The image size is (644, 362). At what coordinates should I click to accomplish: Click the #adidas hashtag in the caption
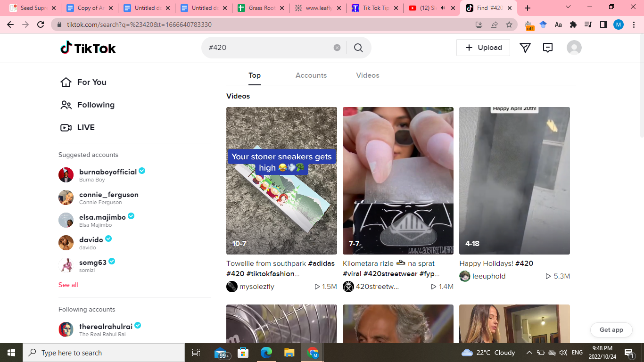322,263
